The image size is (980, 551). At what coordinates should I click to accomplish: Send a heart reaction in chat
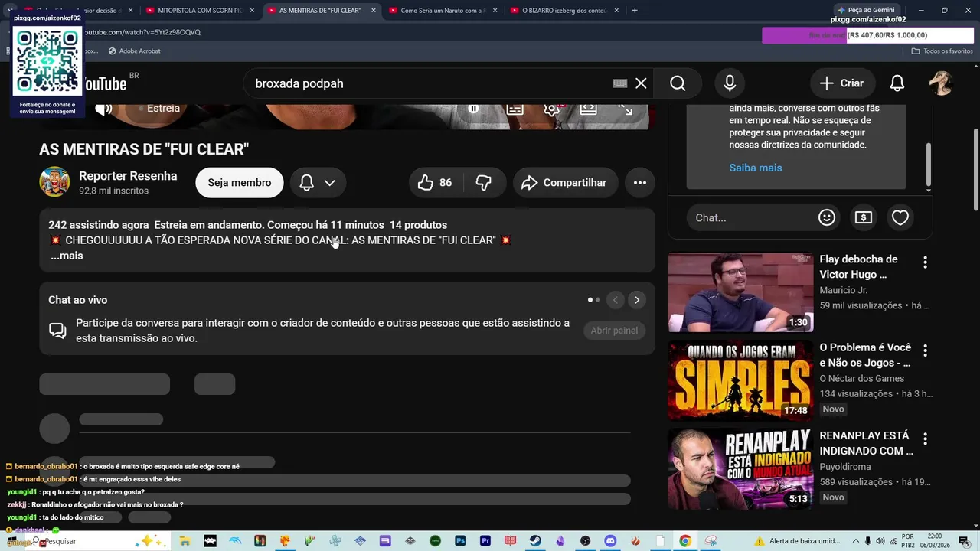(900, 217)
